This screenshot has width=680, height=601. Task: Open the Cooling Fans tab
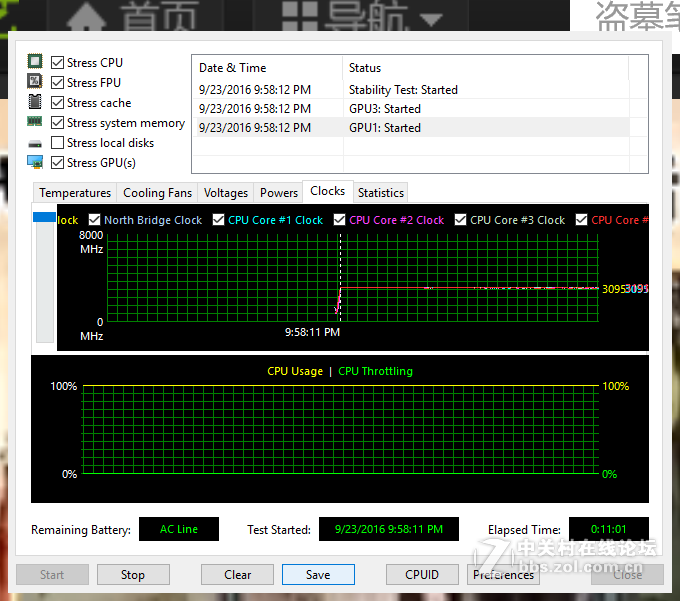pyautogui.click(x=157, y=193)
